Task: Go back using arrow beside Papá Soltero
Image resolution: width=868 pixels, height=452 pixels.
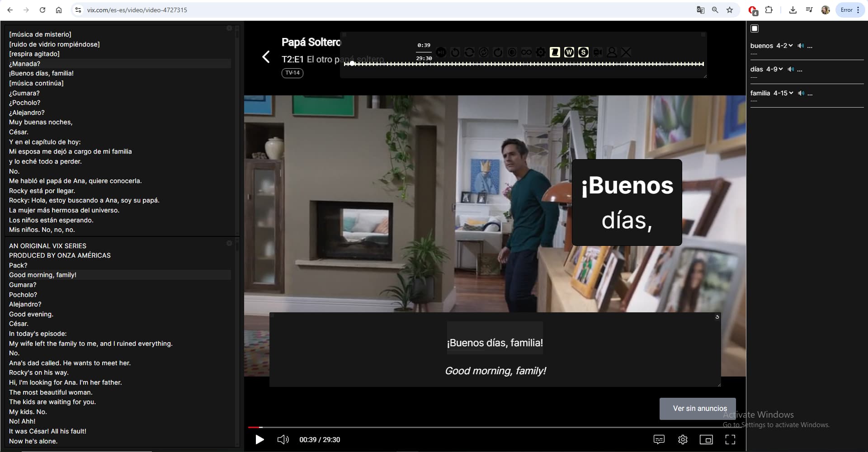Action: pos(266,57)
